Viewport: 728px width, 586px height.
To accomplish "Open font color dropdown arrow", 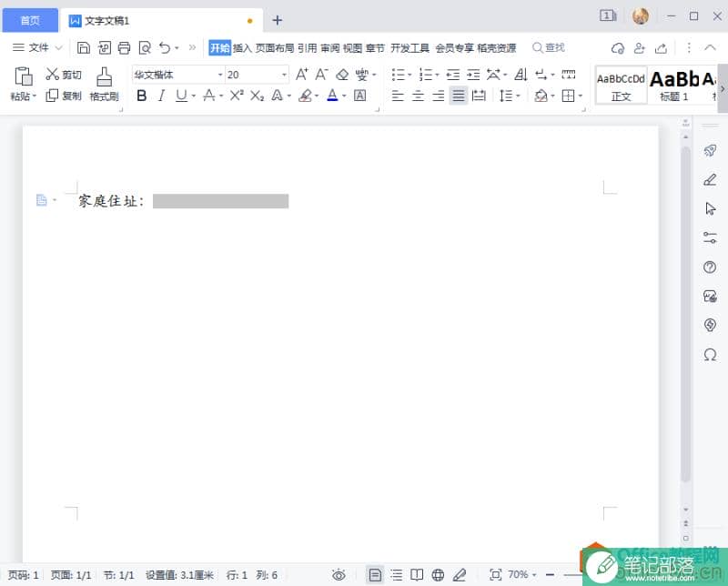I will pos(344,96).
